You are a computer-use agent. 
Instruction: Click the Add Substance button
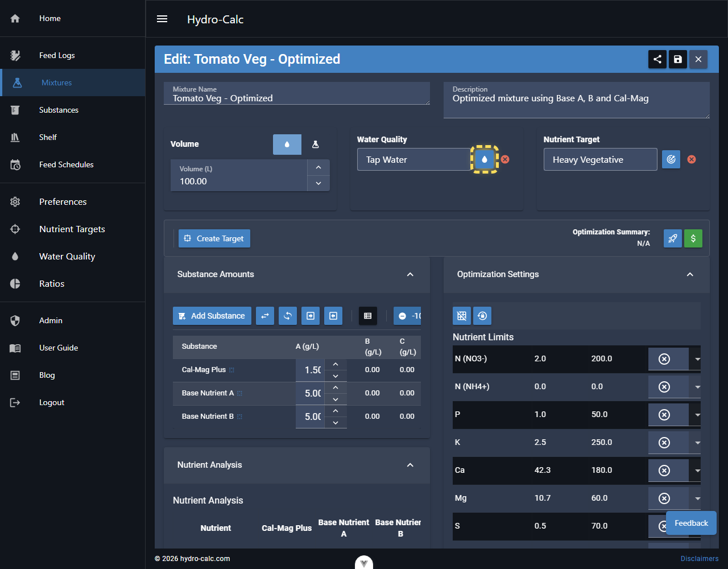(212, 316)
